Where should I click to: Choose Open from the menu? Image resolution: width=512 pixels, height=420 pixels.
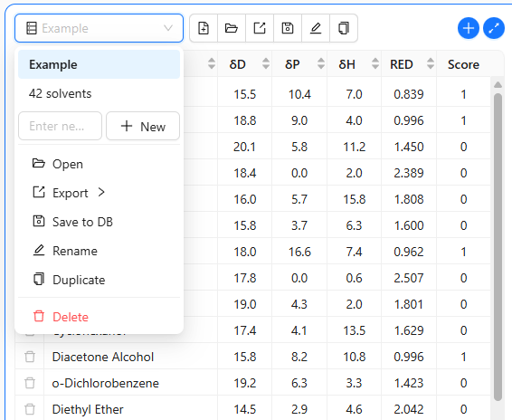point(99,164)
